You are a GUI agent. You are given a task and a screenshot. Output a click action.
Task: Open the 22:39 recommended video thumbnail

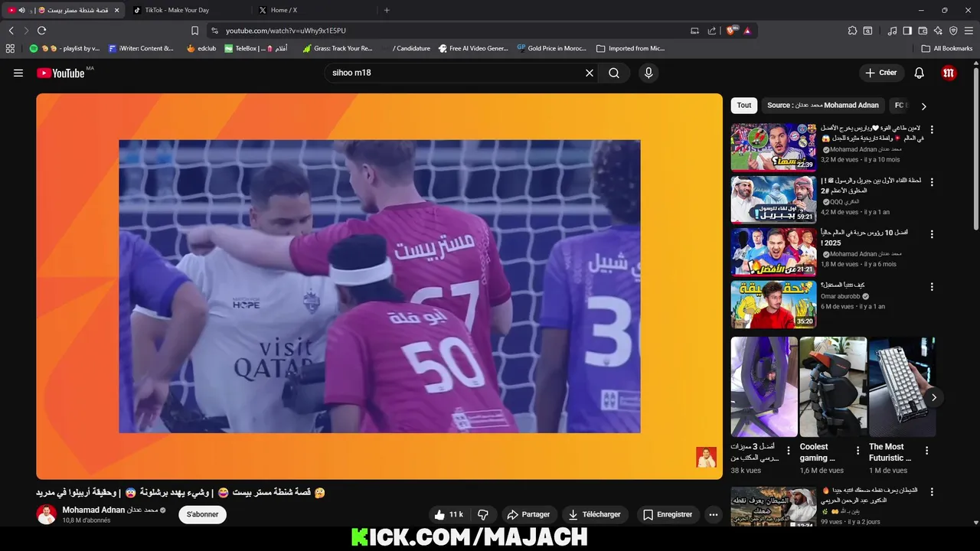773,147
